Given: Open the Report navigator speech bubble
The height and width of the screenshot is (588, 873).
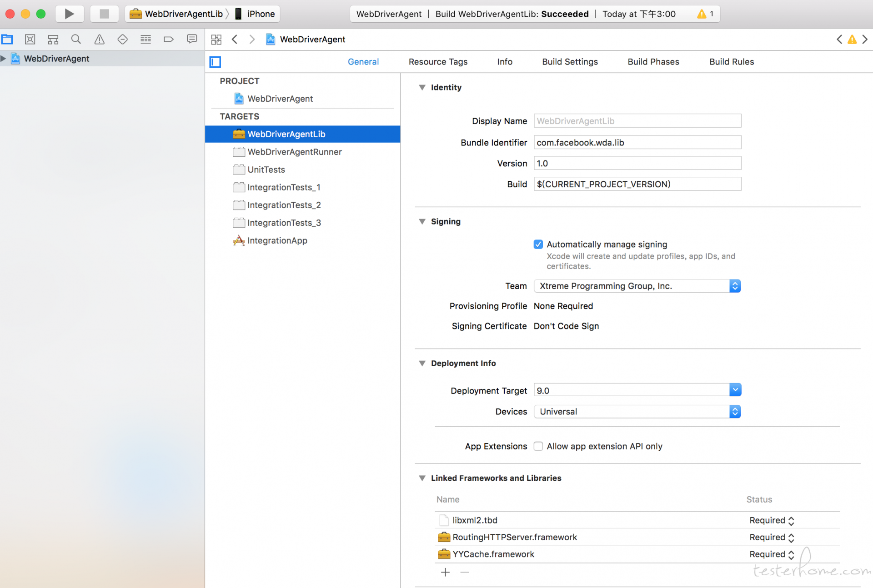Looking at the screenshot, I should (192, 39).
